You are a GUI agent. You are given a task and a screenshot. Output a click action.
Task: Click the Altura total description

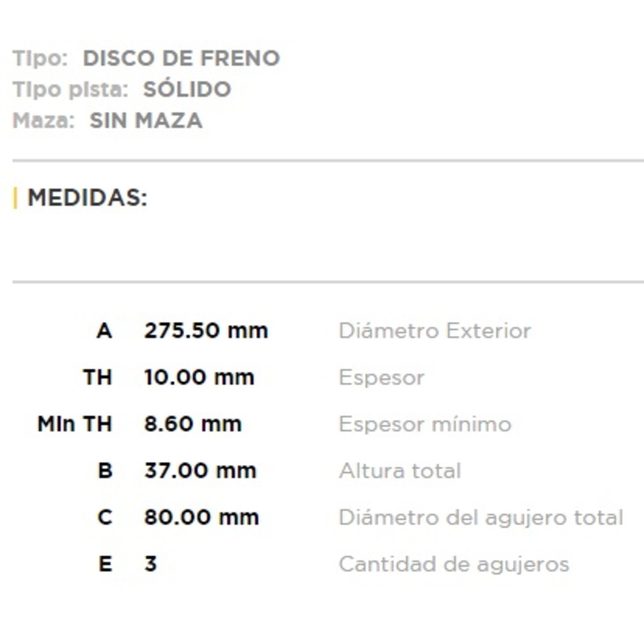click(x=400, y=471)
